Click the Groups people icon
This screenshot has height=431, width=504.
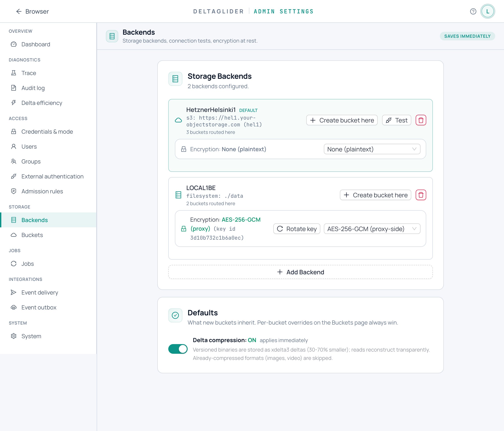[x=14, y=162]
